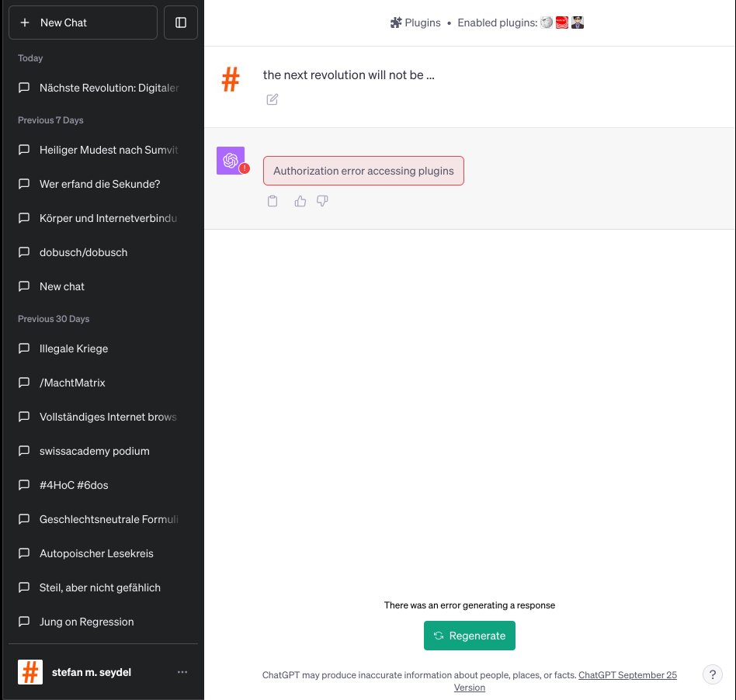Open chat 'Nächste Revolution: Digitaler'
The width and height of the screenshot is (736, 700).
(x=103, y=88)
